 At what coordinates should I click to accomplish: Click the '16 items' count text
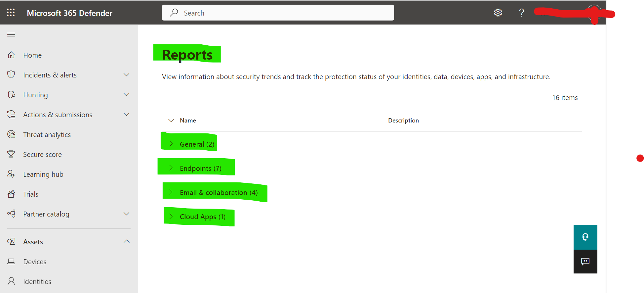pyautogui.click(x=565, y=98)
